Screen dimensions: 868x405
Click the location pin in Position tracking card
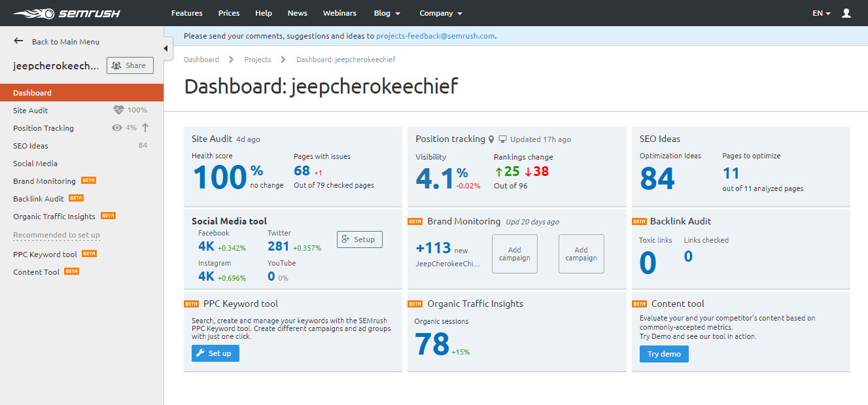point(491,139)
